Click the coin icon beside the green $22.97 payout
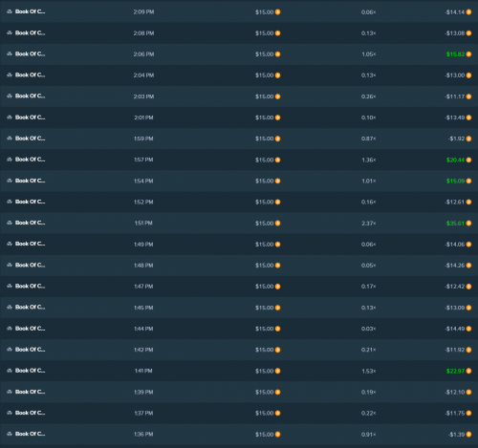 click(468, 371)
